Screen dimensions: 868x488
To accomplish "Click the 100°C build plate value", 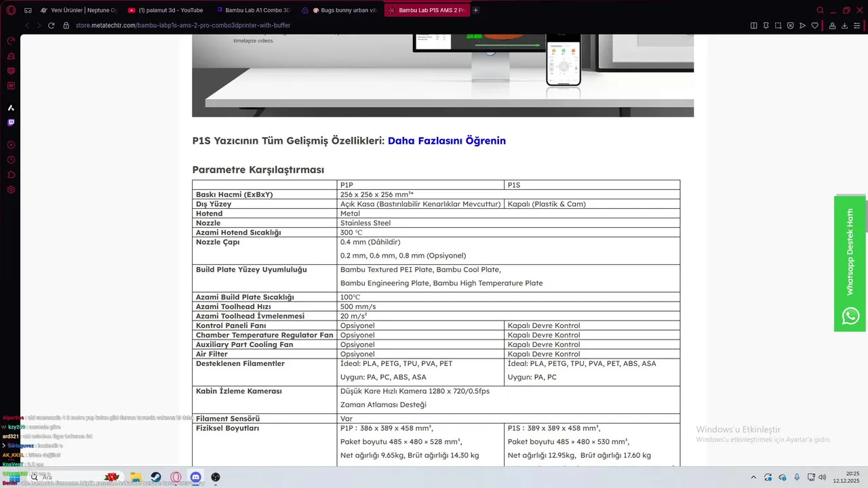I will point(350,297).
